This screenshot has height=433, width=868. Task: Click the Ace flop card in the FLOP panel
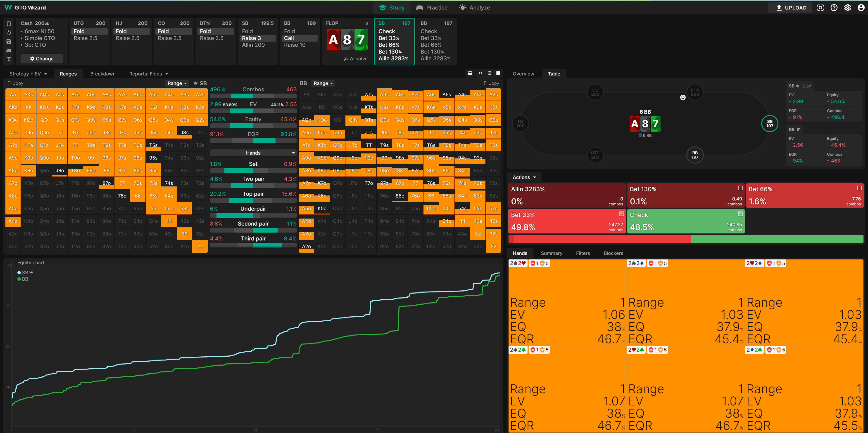tap(333, 40)
